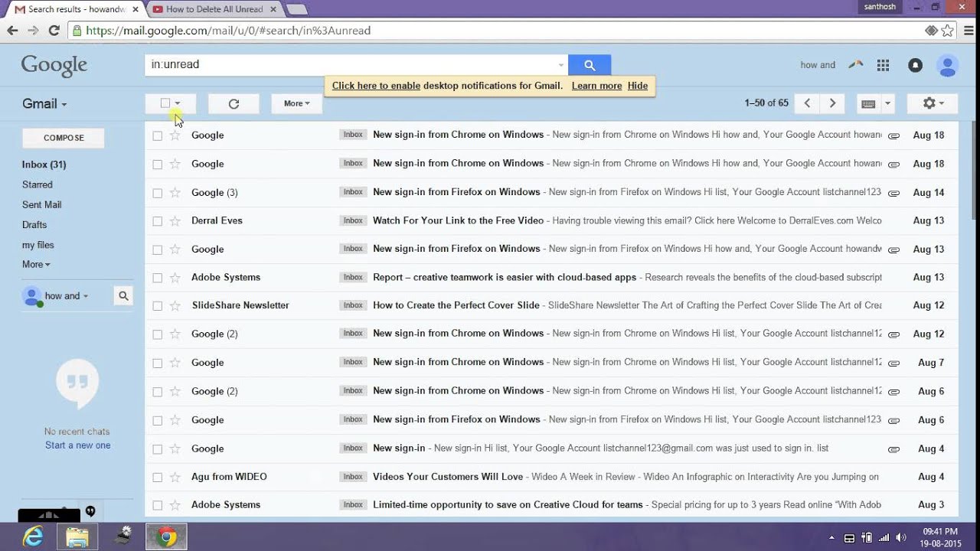Screen dimensions: 980x551
Task: Check the Google (3) email checkbox
Action: [x=157, y=193]
